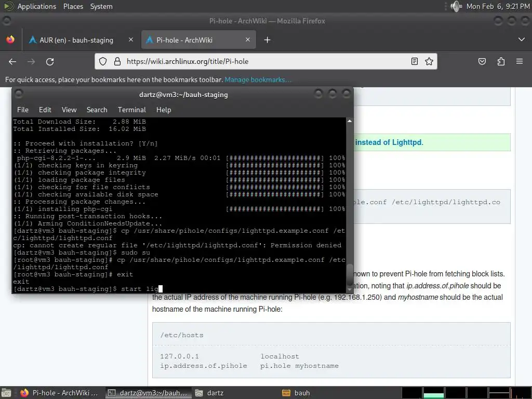Go back with the Firefox back arrow

[x=12, y=61]
